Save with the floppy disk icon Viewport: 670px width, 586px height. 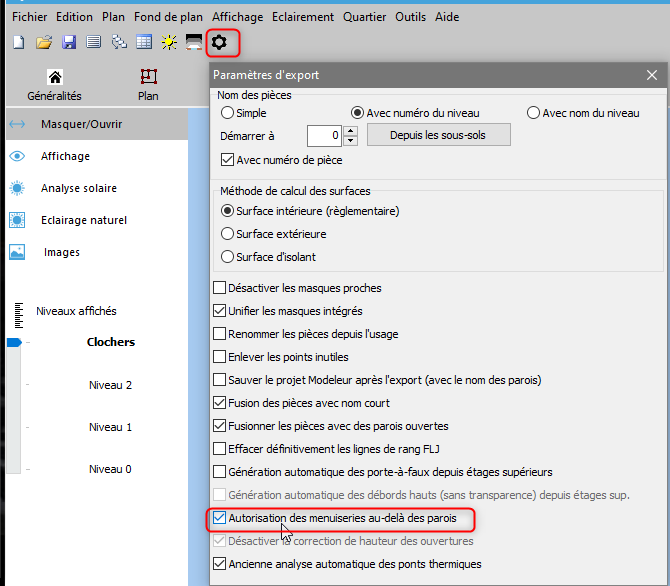(x=69, y=42)
